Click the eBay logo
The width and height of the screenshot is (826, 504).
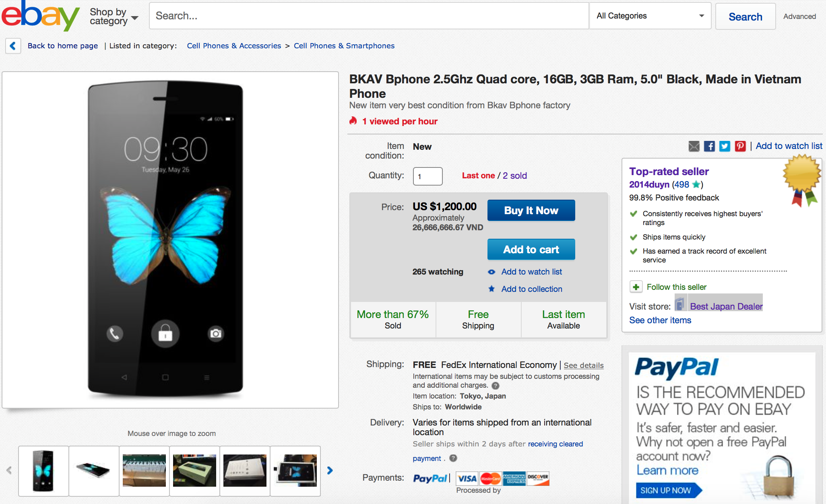click(x=40, y=15)
